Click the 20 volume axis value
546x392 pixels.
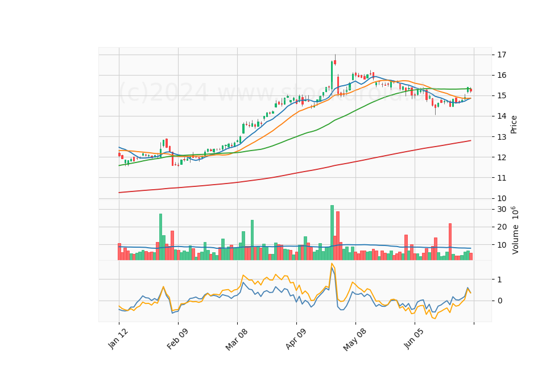pyautogui.click(x=502, y=227)
